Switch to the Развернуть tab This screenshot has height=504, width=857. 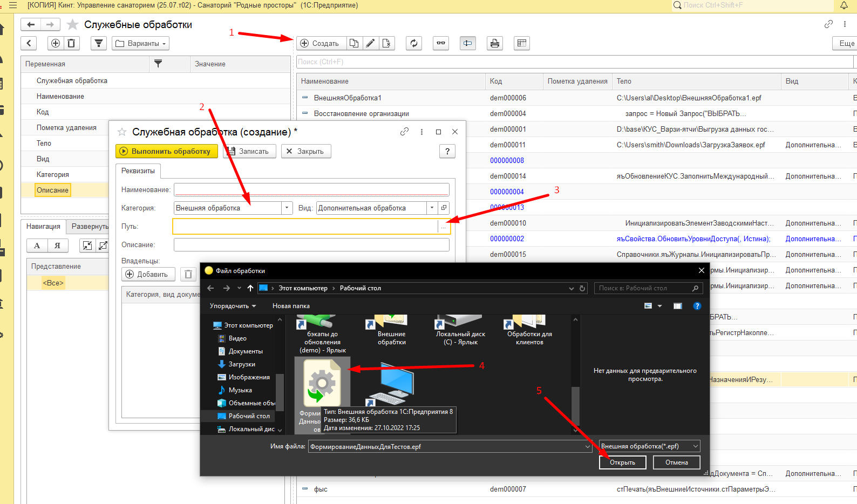click(90, 227)
